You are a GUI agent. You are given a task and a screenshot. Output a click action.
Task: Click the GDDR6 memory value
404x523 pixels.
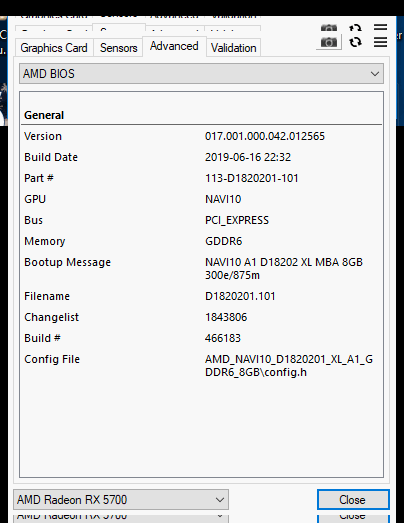click(x=224, y=241)
